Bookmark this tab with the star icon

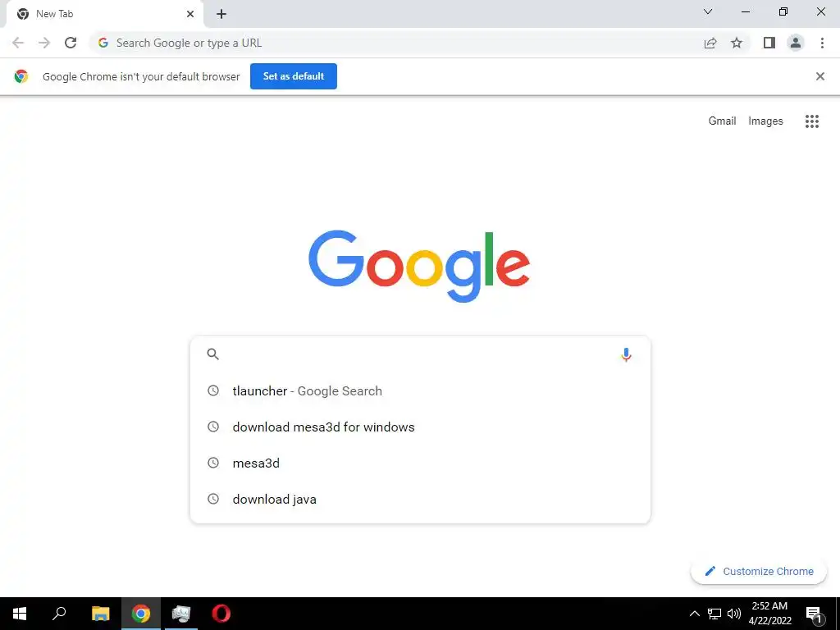(737, 43)
